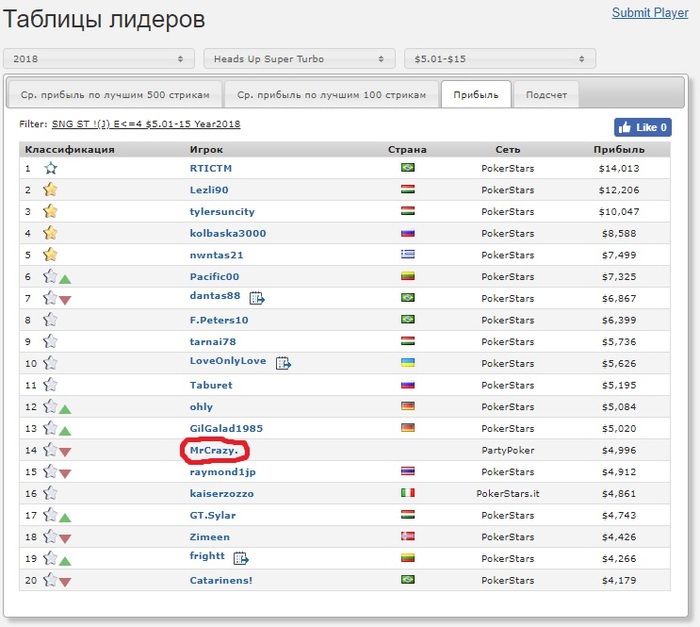This screenshot has width=700, height=627.
Task: Click the Facebook Like button
Action: (x=642, y=127)
